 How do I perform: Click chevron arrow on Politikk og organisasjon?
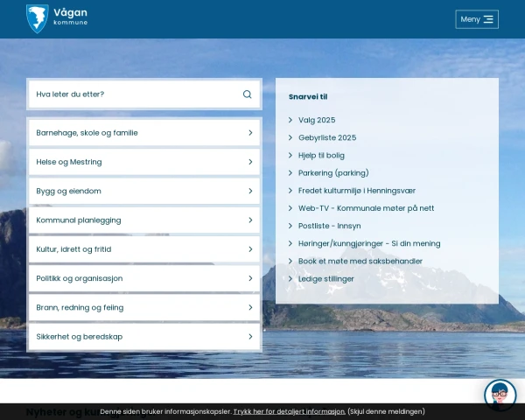tap(250, 278)
